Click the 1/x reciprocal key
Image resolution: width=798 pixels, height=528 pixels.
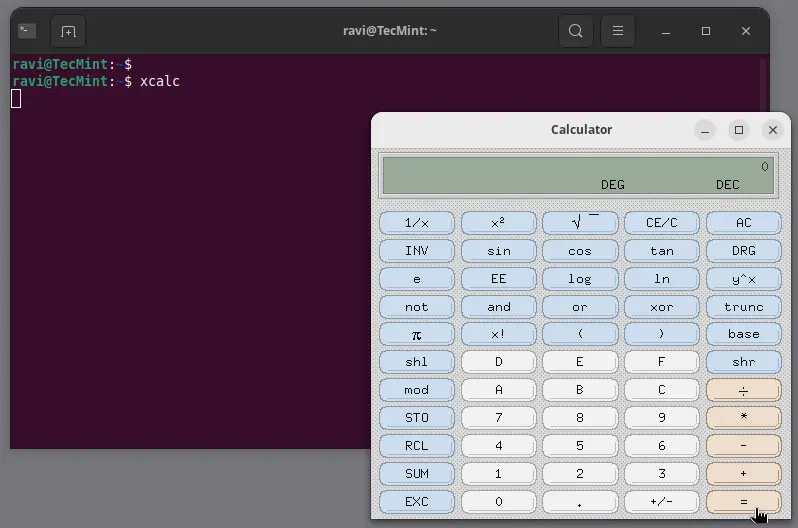[x=417, y=223]
